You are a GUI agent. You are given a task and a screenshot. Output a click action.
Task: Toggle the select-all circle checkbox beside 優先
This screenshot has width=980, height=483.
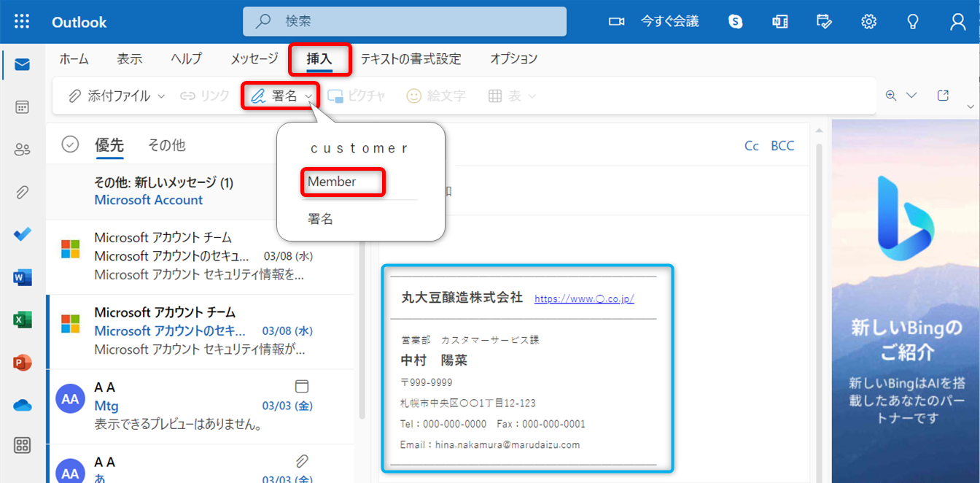point(70,144)
